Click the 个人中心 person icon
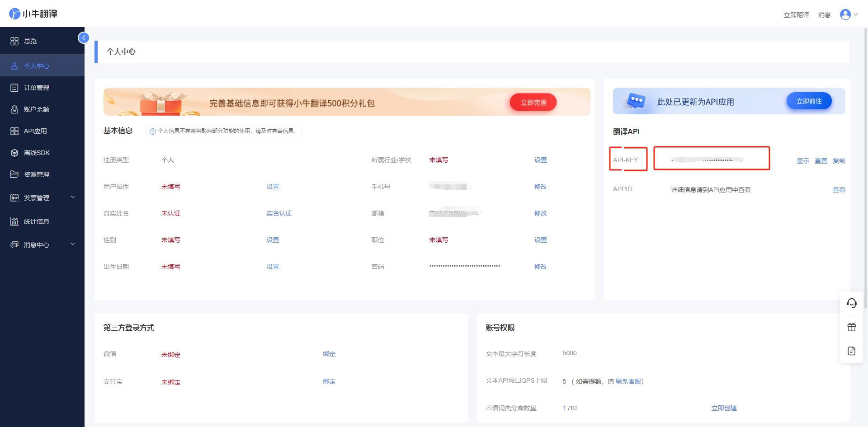The height and width of the screenshot is (427, 868). click(14, 66)
